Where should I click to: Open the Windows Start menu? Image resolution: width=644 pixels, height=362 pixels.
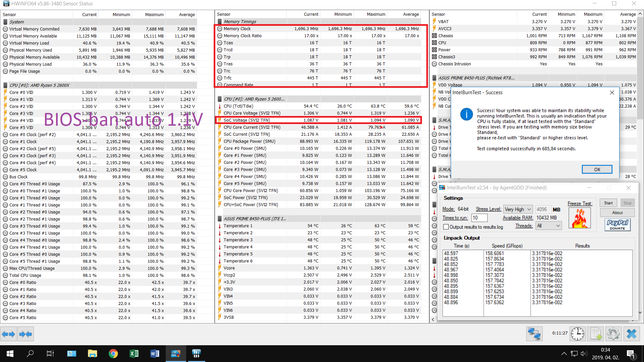click(10, 354)
